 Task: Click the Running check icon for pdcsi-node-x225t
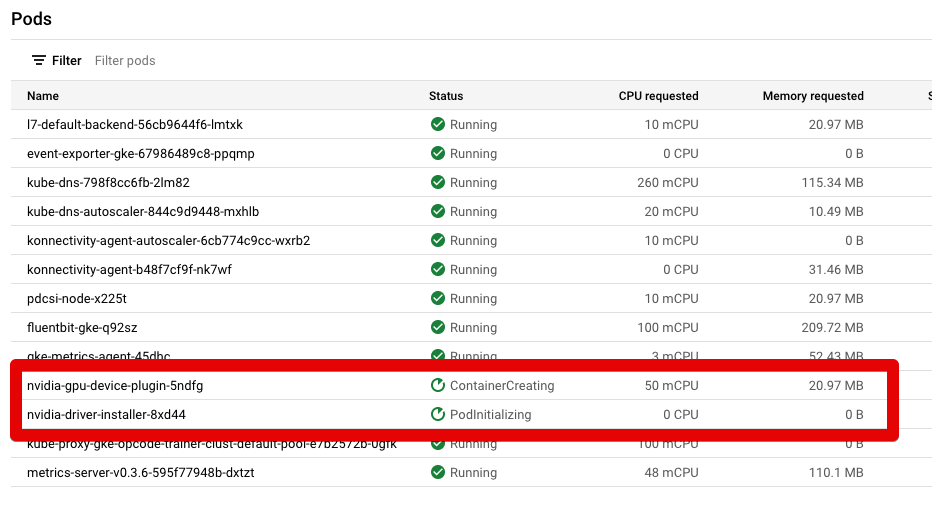437,299
